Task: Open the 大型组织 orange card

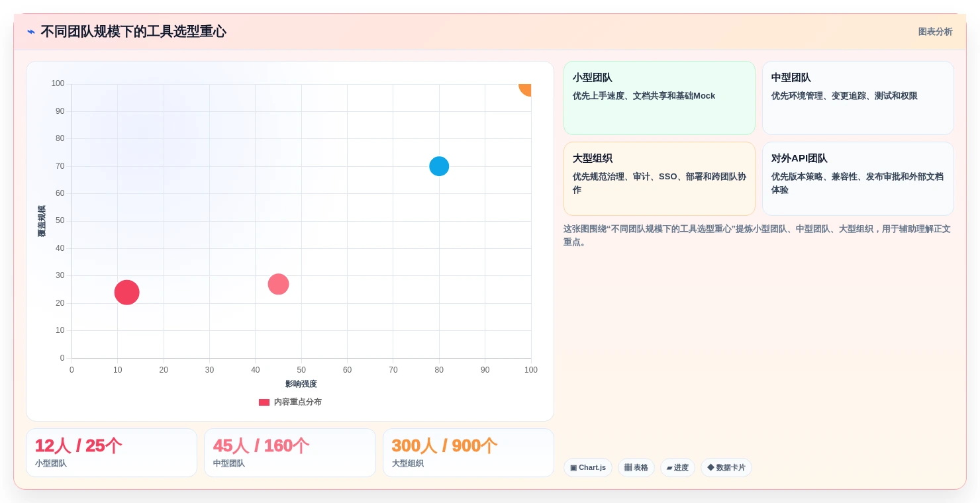Action: point(659,179)
